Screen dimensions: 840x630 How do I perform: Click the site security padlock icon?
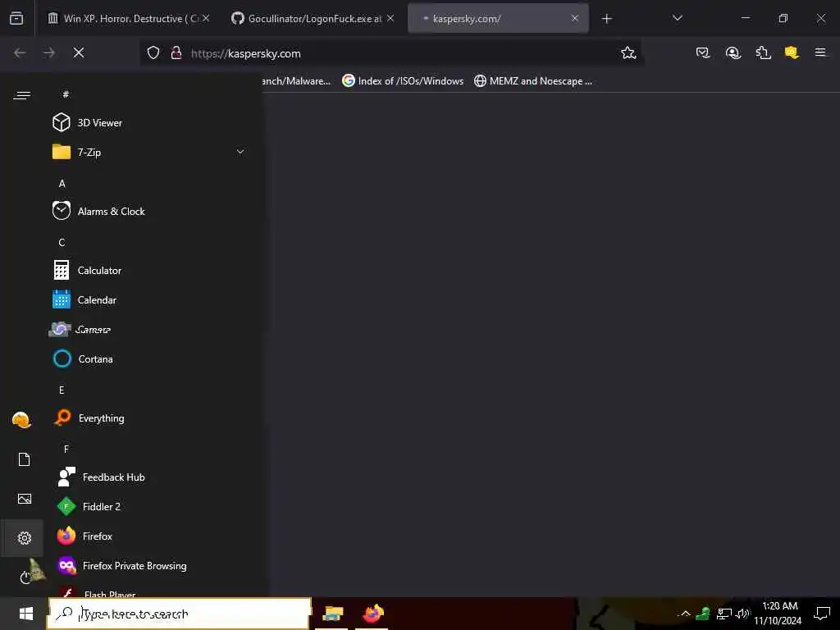tap(176, 52)
